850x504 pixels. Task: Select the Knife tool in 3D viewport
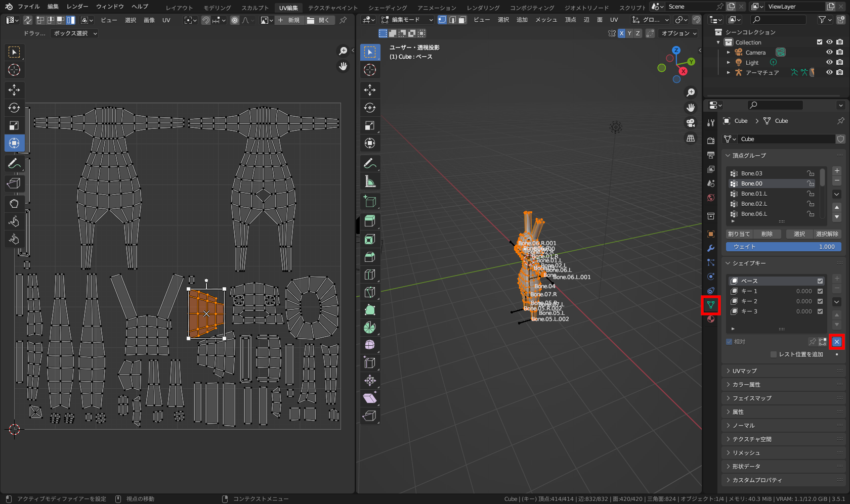[x=370, y=292]
